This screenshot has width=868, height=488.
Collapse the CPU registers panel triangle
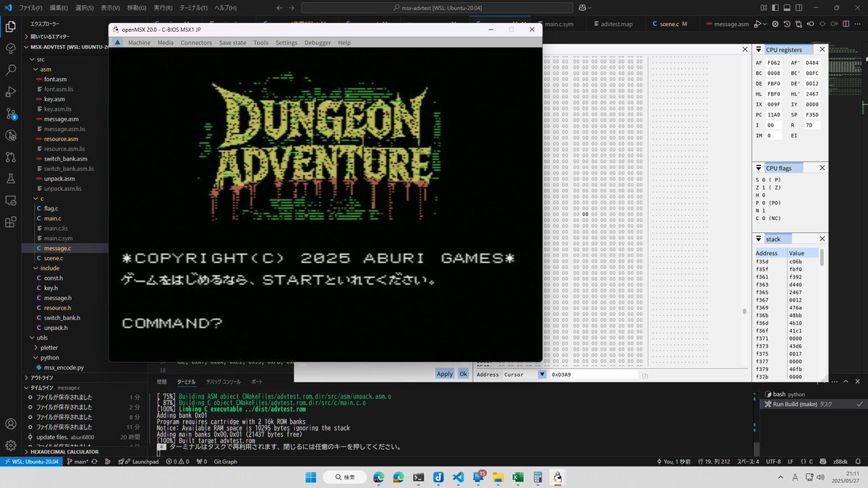(x=759, y=50)
